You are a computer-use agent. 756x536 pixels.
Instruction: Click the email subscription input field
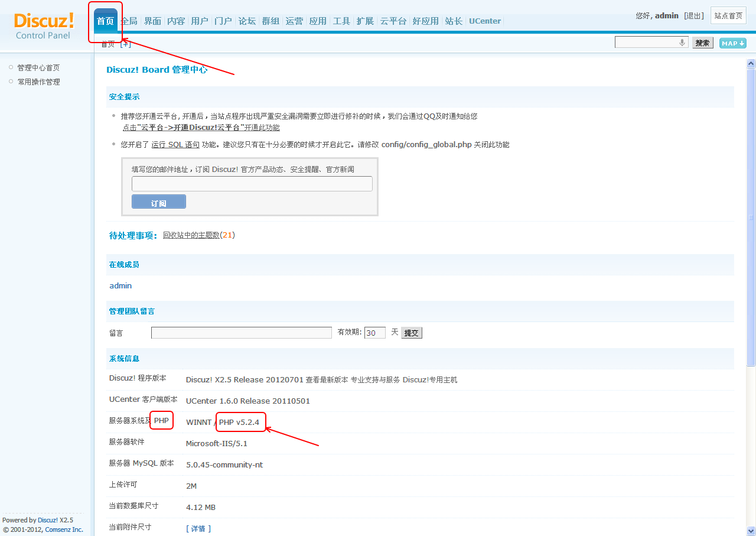(252, 183)
